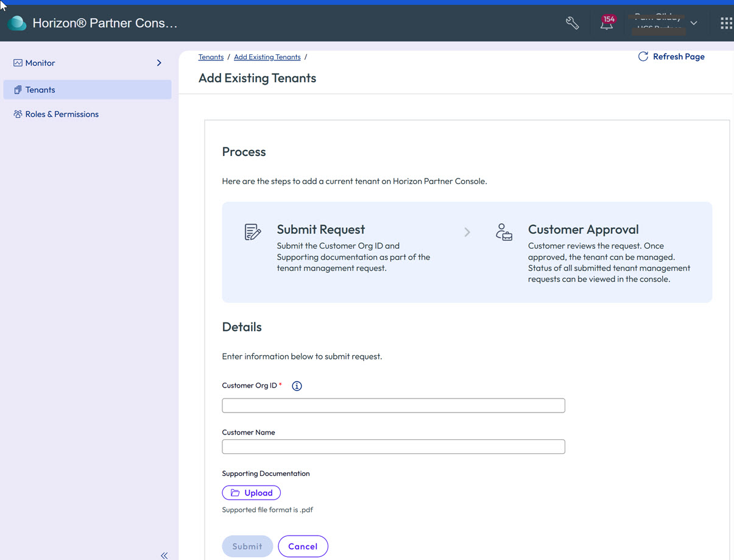Click the Process section heading
The image size is (734, 560).
244,152
